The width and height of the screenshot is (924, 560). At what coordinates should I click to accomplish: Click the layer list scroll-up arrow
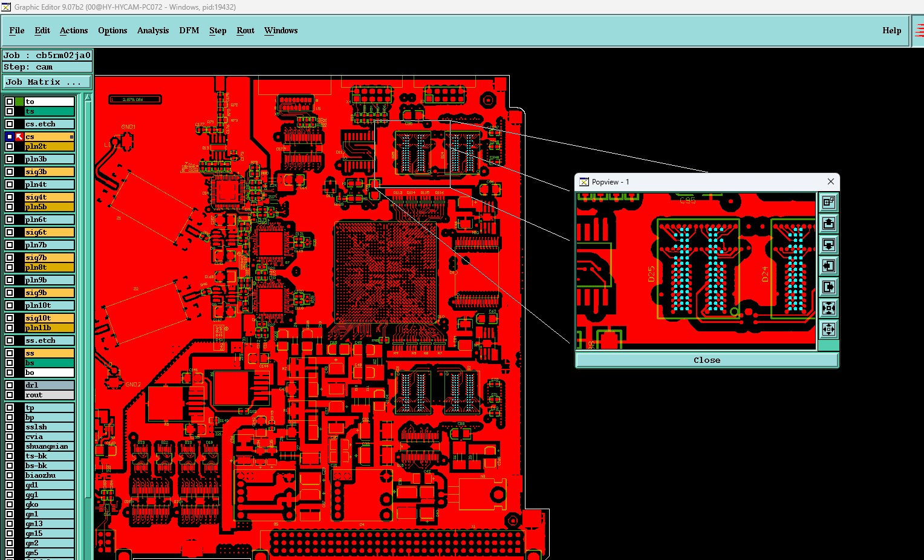[x=88, y=97]
